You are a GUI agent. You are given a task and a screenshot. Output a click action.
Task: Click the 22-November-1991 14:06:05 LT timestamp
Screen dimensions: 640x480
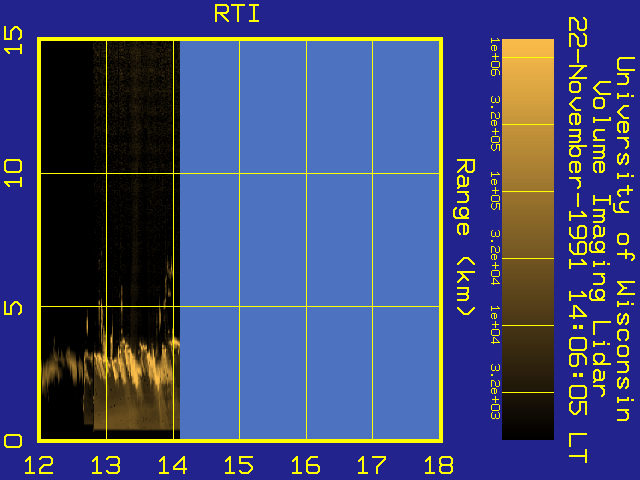pos(578,240)
